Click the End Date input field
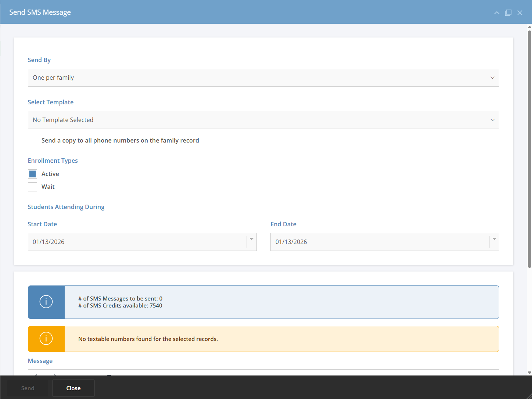Viewport: 532px width, 399px height. 380,242
